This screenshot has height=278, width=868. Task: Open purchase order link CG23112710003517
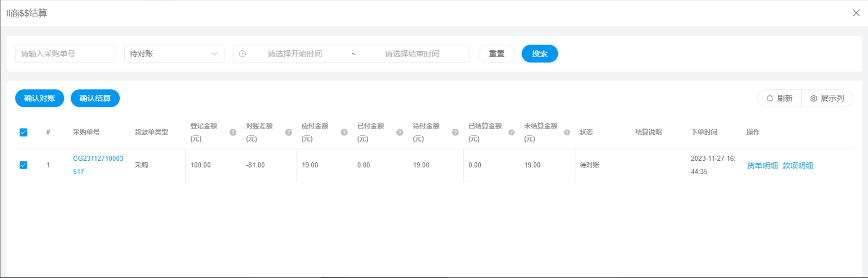coord(98,159)
